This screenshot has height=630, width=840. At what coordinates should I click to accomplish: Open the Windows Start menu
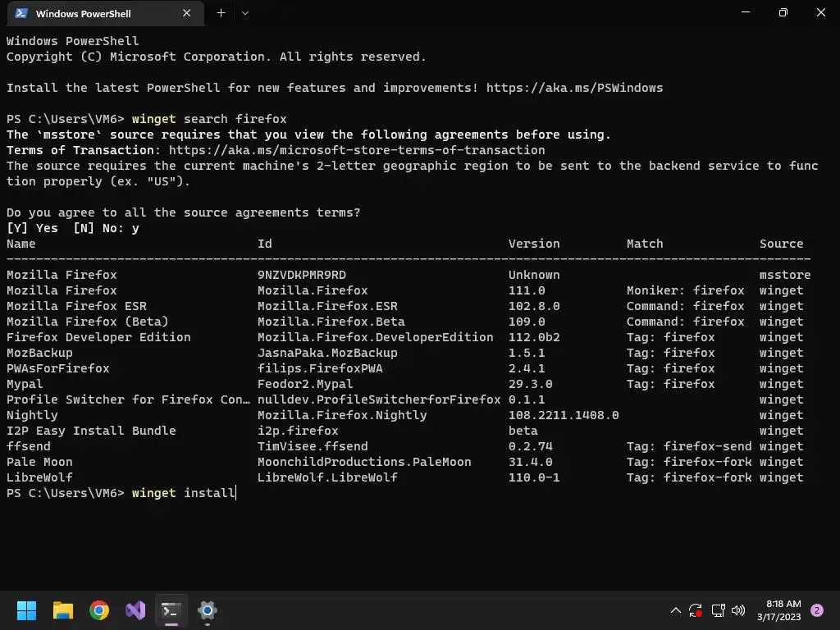[x=26, y=610]
